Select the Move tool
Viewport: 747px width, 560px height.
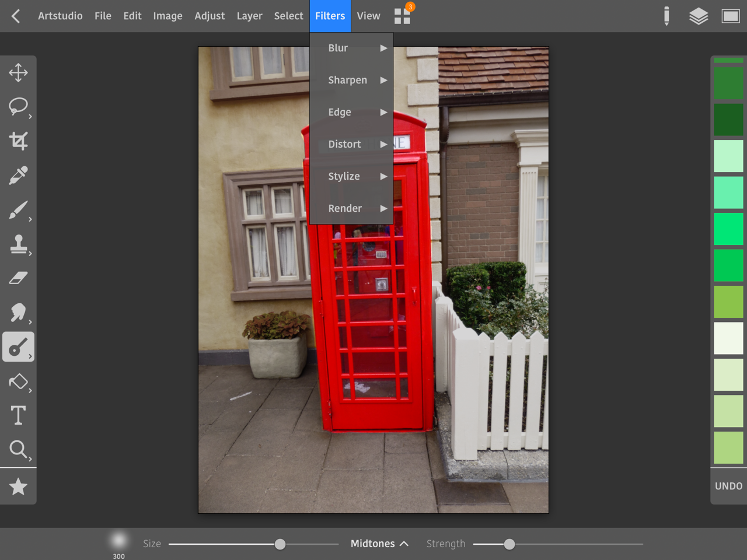pyautogui.click(x=18, y=73)
